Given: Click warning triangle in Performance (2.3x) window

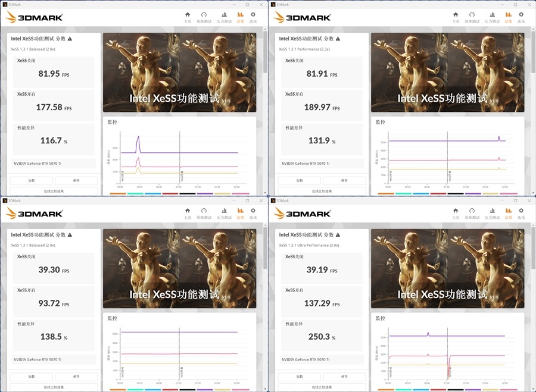Looking at the screenshot, I should pyautogui.click(x=338, y=39).
